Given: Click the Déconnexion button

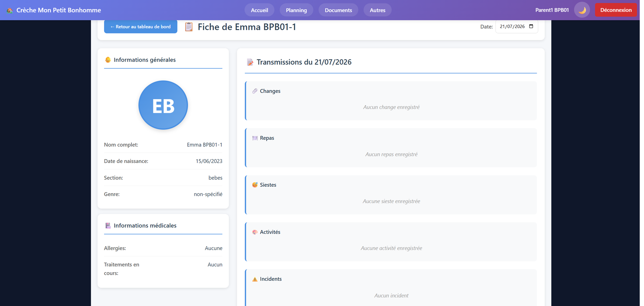Looking at the screenshot, I should 616,10.
